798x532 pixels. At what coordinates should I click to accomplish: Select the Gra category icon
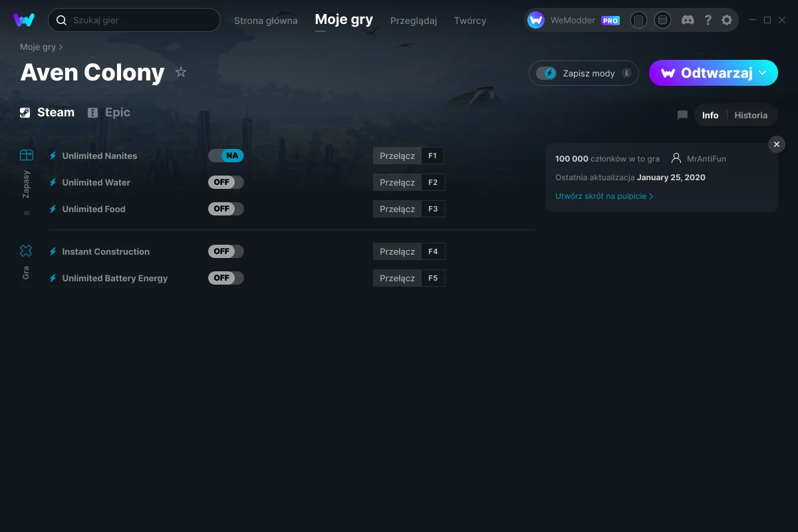coord(26,251)
